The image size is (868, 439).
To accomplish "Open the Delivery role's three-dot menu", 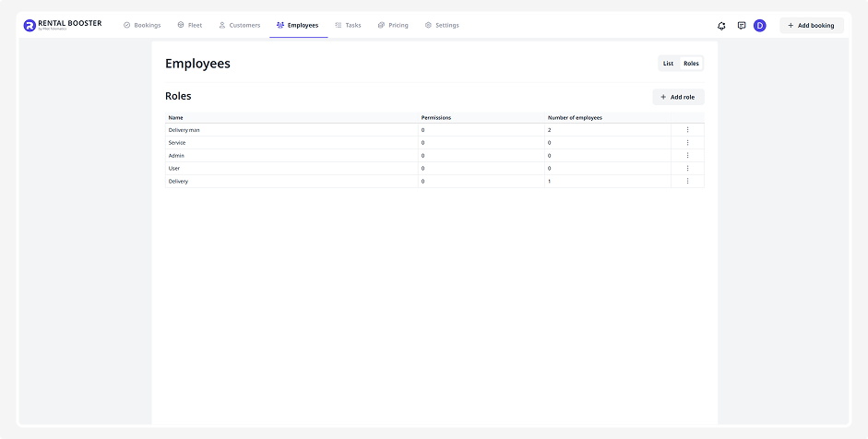I will [687, 182].
